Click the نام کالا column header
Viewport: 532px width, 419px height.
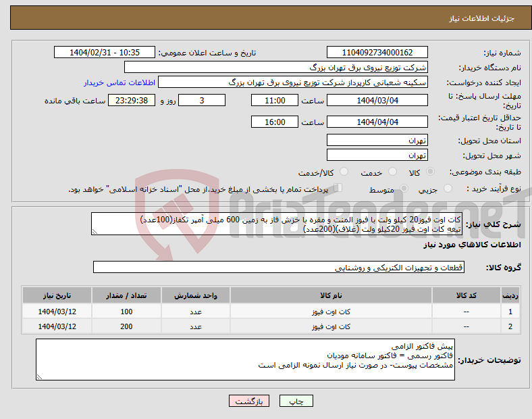click(331, 295)
